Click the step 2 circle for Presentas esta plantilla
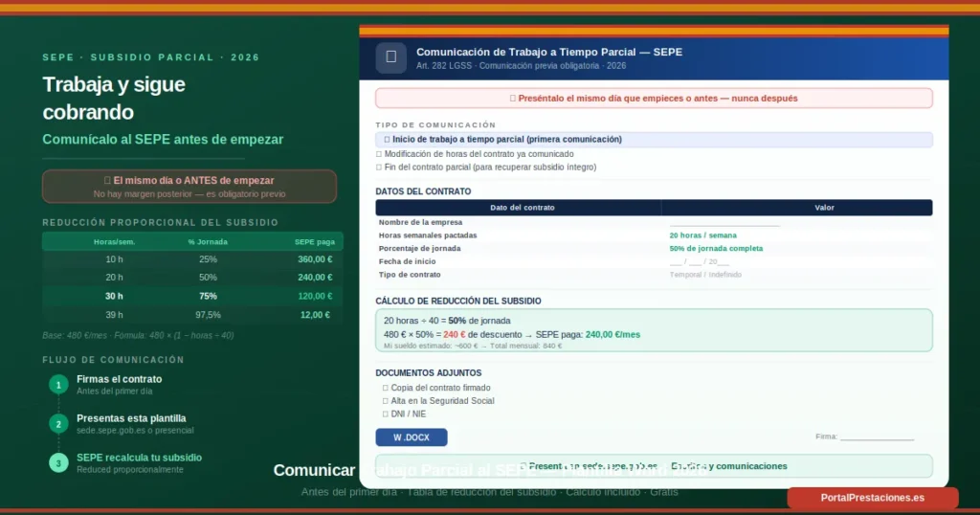The image size is (980, 515). 58,424
